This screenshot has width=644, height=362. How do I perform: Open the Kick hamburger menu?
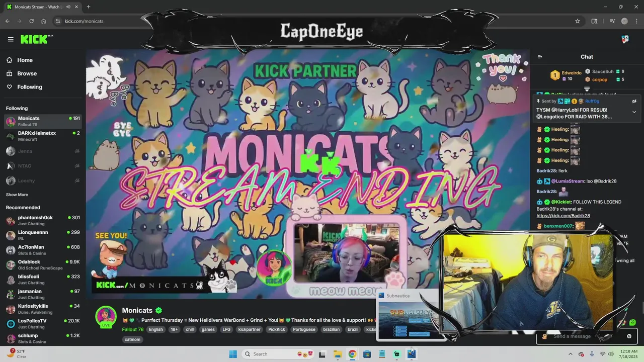pyautogui.click(x=11, y=39)
